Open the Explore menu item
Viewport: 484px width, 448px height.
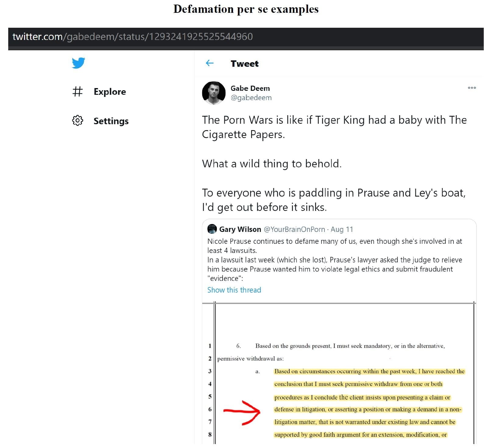click(110, 91)
